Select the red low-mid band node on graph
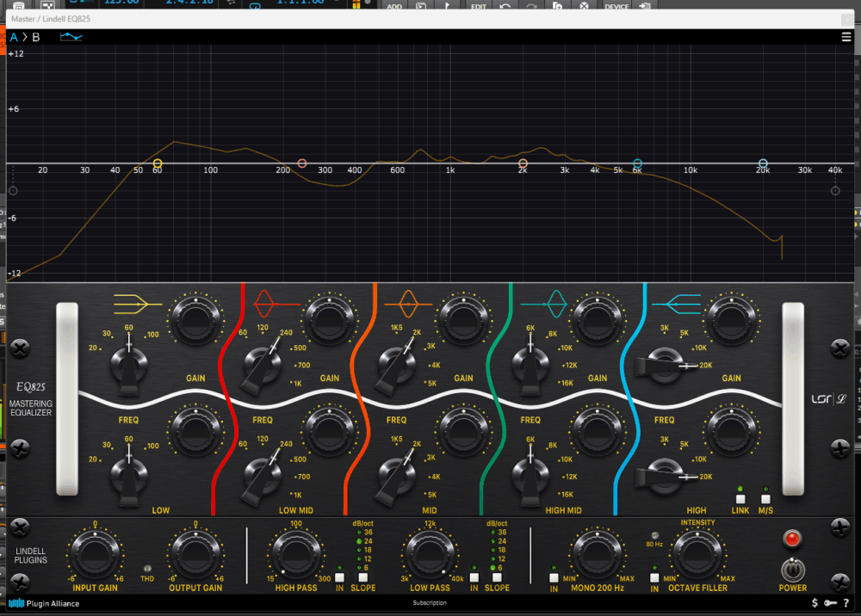The width and height of the screenshot is (861, 616). [302, 163]
